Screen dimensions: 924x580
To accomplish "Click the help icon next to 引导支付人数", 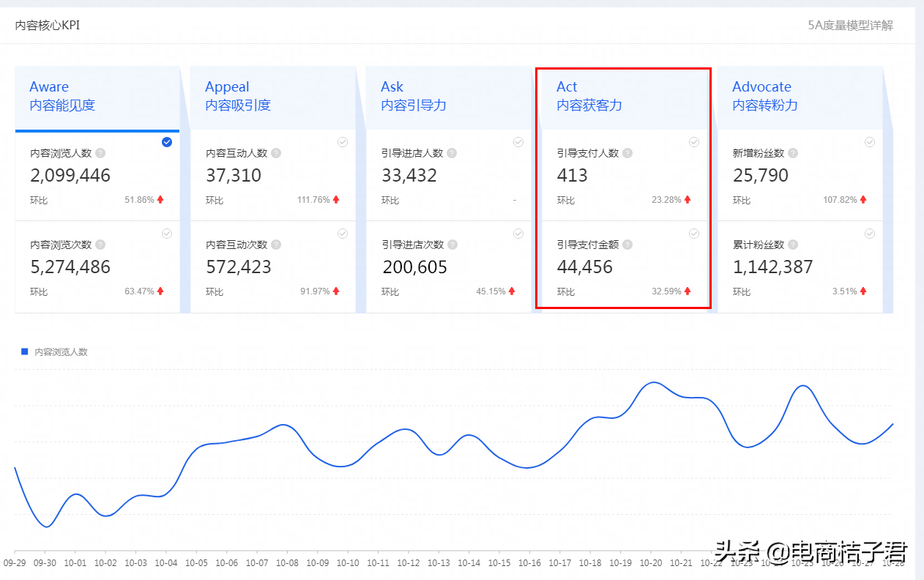I will (x=627, y=152).
